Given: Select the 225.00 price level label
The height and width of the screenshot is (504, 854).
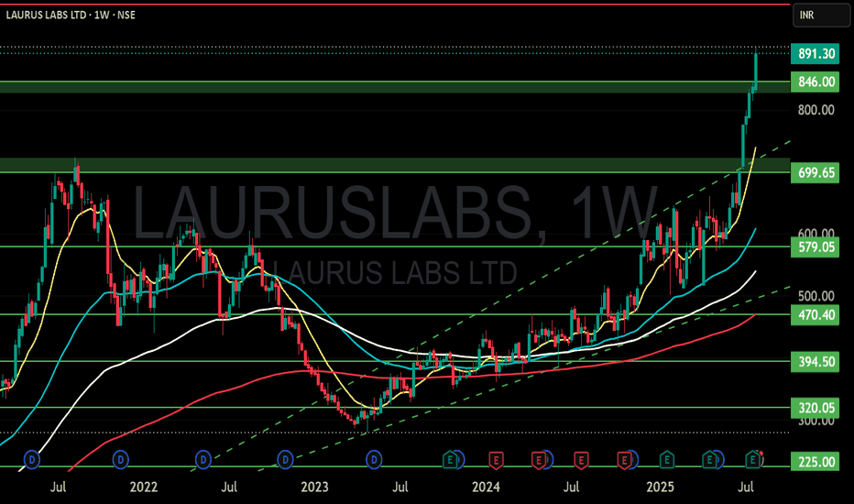Looking at the screenshot, I should pyautogui.click(x=815, y=462).
